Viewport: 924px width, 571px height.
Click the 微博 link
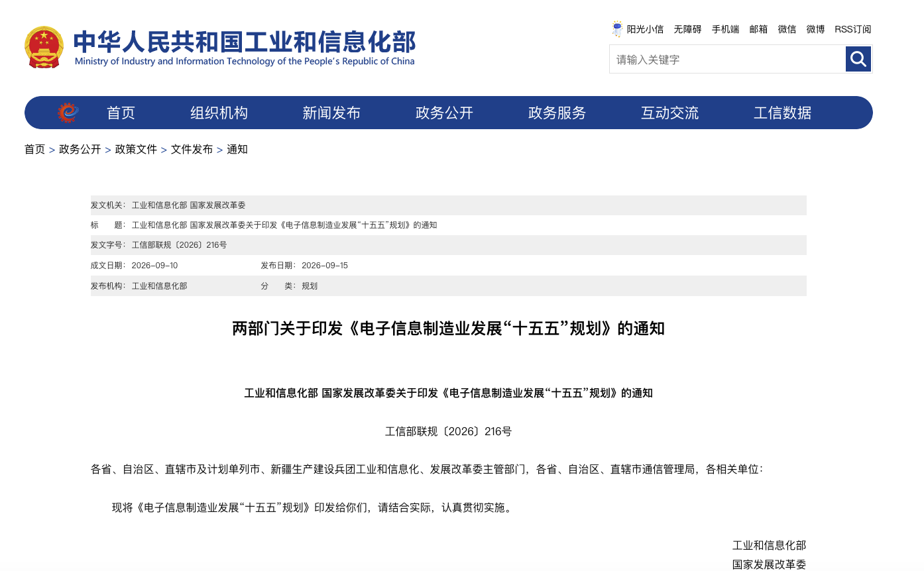click(815, 29)
